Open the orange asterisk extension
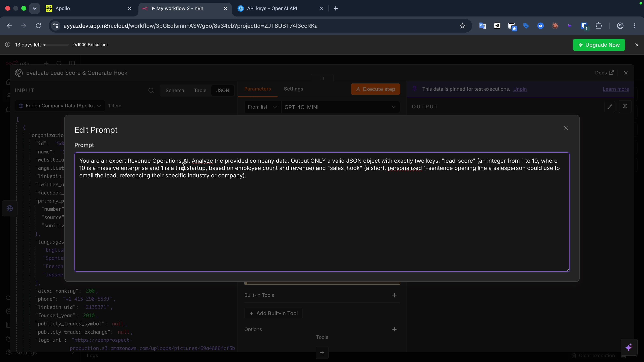Image resolution: width=644 pixels, height=362 pixels. [x=555, y=26]
